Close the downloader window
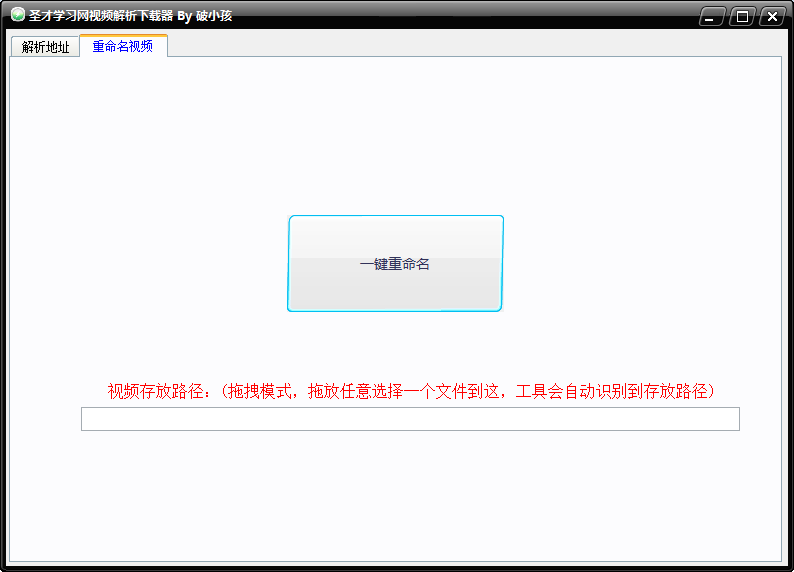 tap(772, 16)
